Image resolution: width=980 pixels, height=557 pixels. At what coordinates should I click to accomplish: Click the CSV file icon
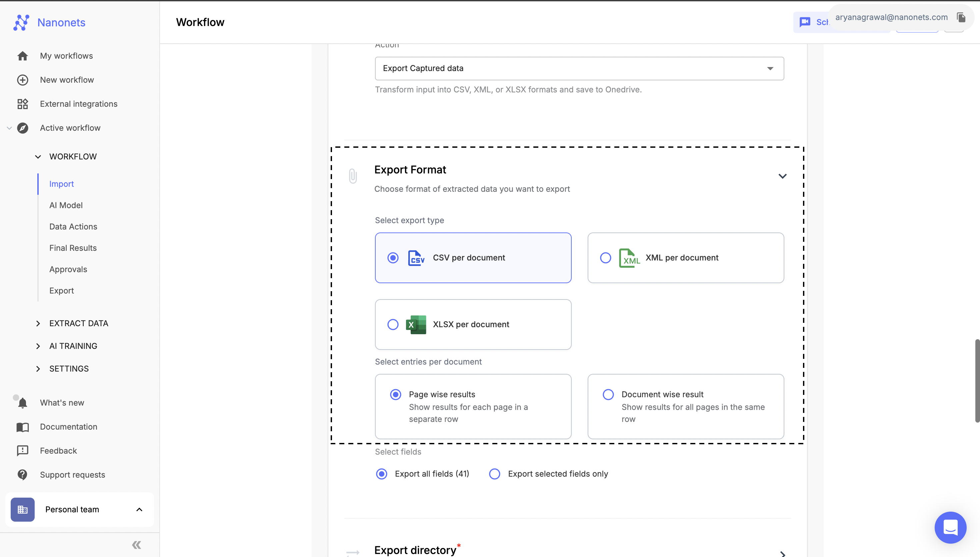[x=416, y=258]
